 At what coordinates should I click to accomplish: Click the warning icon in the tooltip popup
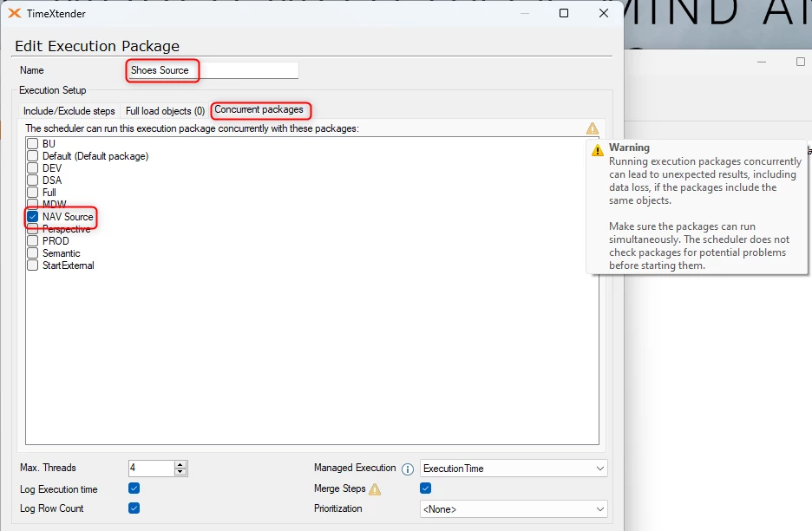click(598, 150)
